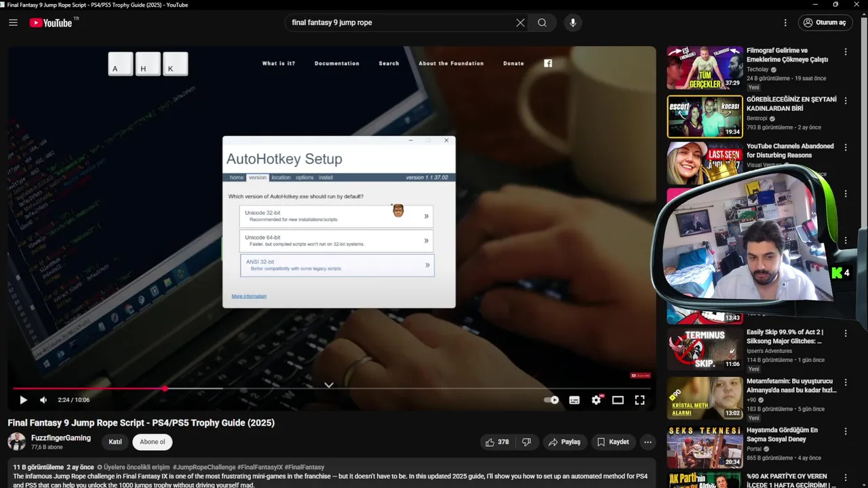This screenshot has height=488, width=868.
Task: Mute the video volume
Action: pos(43,400)
